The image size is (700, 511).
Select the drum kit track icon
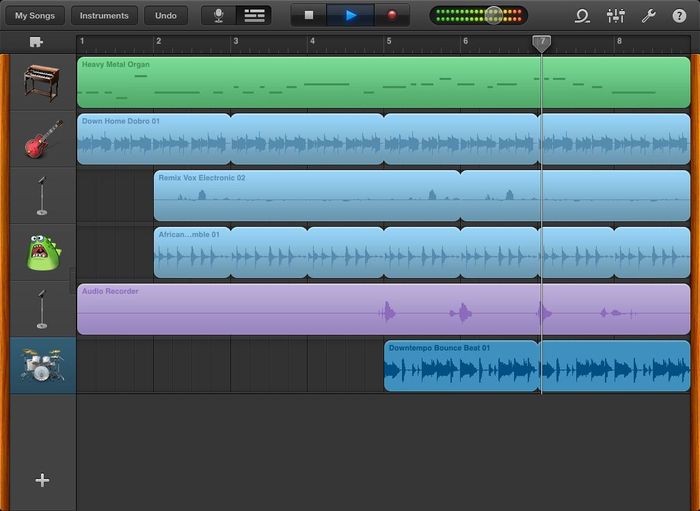(41, 365)
